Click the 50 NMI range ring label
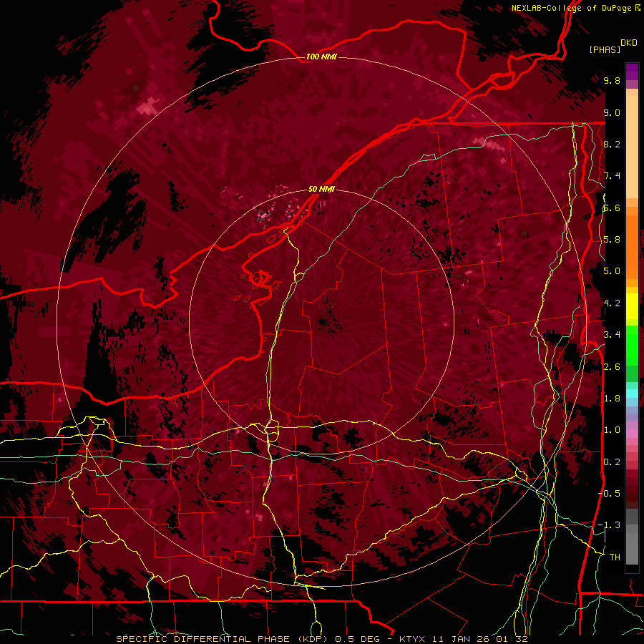Image resolution: width=644 pixels, height=644 pixels. tap(321, 190)
